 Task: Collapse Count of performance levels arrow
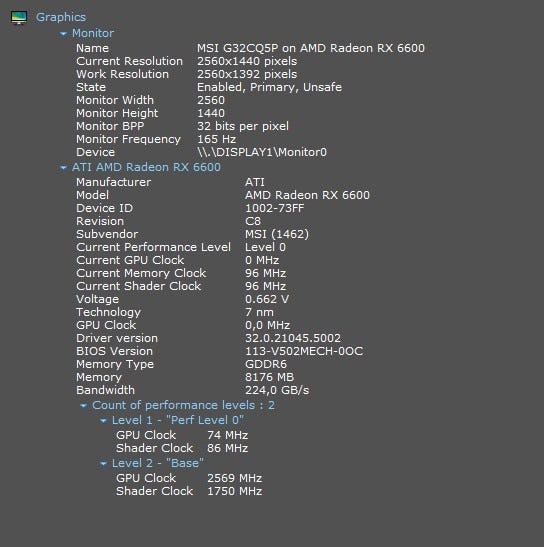83,406
